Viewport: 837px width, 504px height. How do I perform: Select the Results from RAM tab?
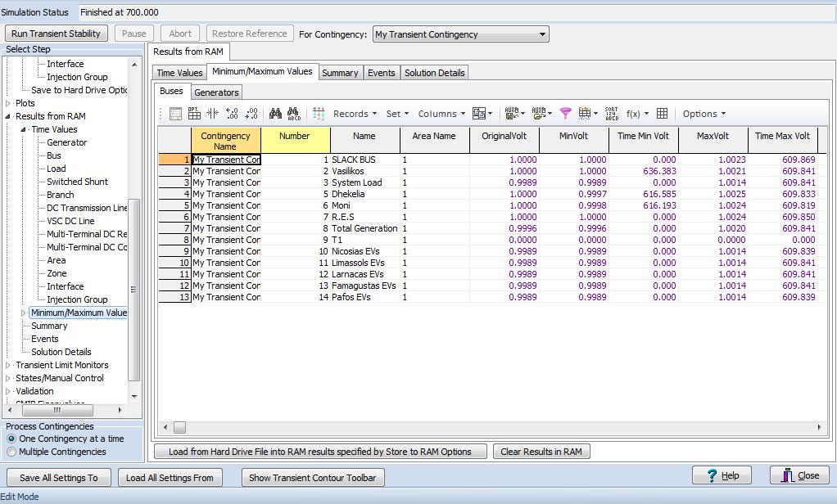(x=188, y=52)
